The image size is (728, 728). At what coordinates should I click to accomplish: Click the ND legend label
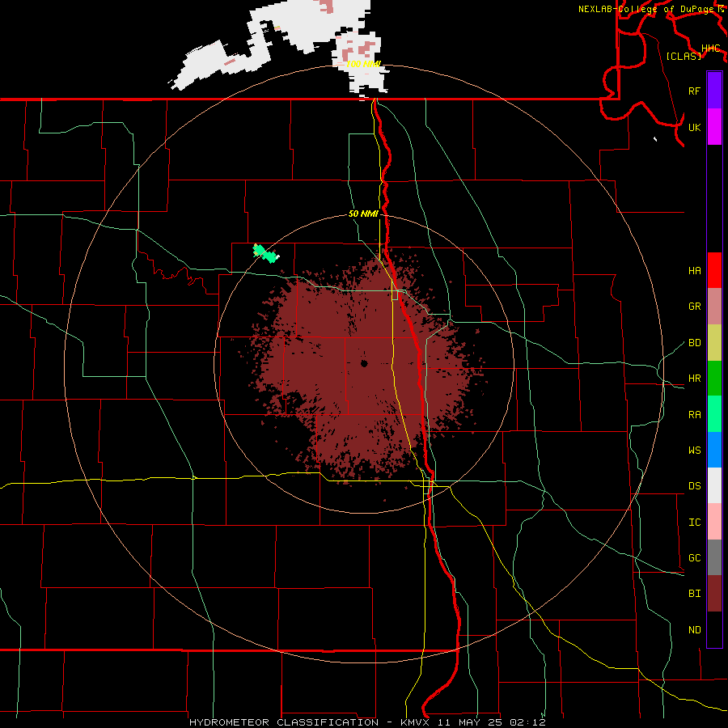click(694, 630)
